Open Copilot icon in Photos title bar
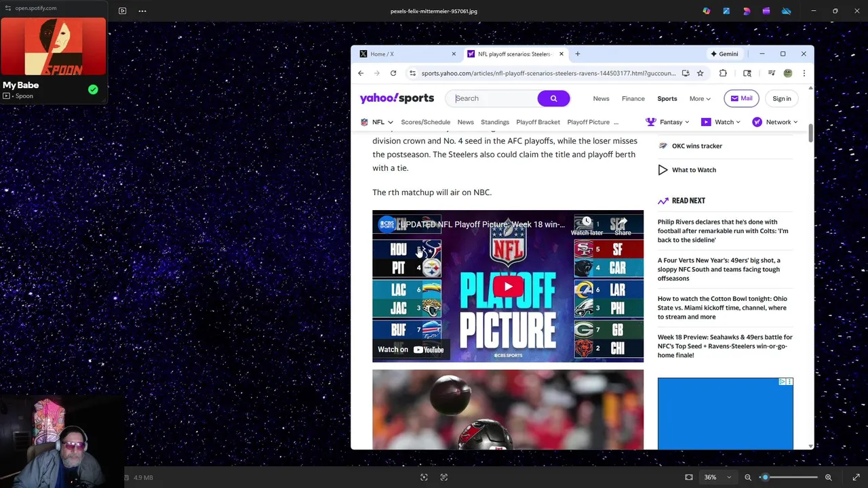The image size is (868, 488). [x=707, y=11]
